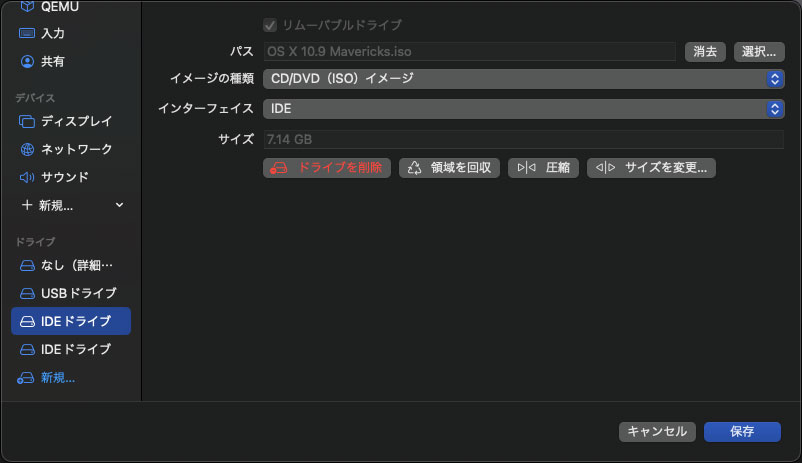Click the サイズ field showing 7.14 GB

(523, 139)
